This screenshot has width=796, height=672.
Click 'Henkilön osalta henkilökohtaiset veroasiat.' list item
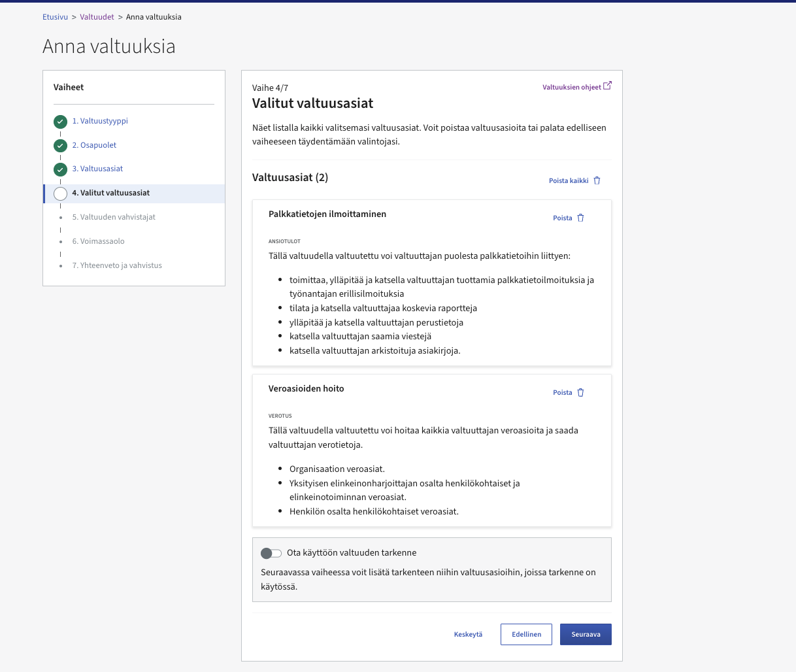click(374, 511)
